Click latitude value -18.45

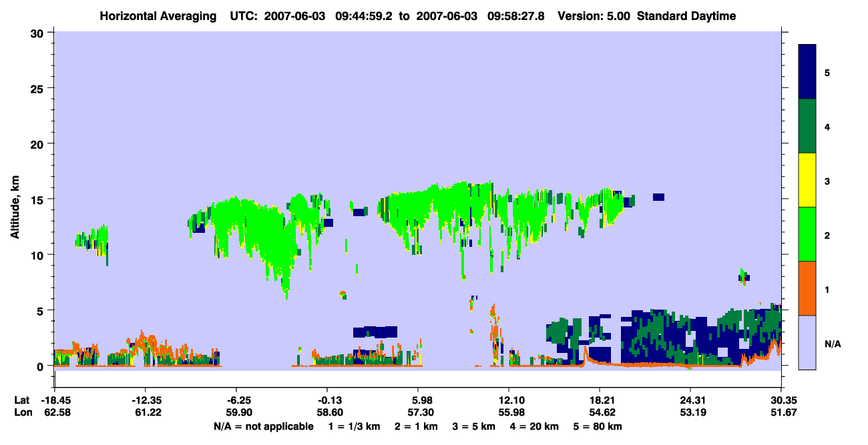(56, 400)
